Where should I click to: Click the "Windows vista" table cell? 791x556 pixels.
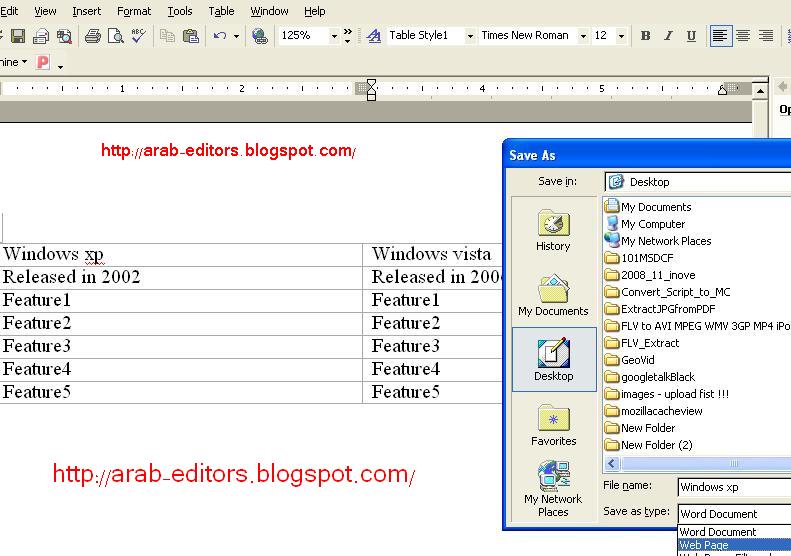(433, 254)
